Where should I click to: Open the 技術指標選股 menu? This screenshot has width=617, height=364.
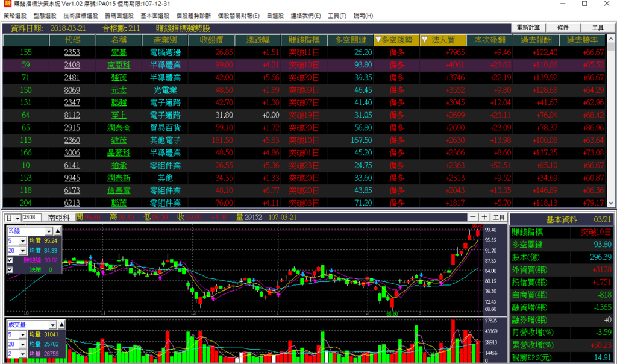point(81,16)
